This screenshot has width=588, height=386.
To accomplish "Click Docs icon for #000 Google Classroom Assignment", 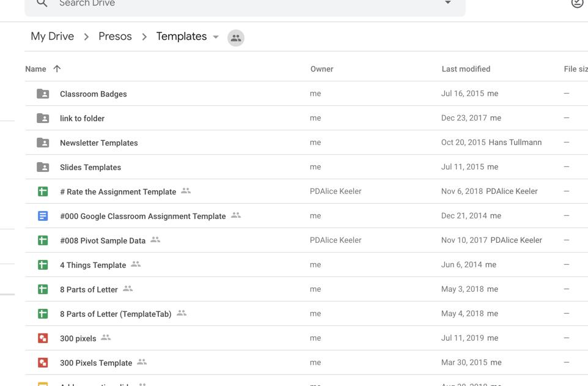I will 43,216.
